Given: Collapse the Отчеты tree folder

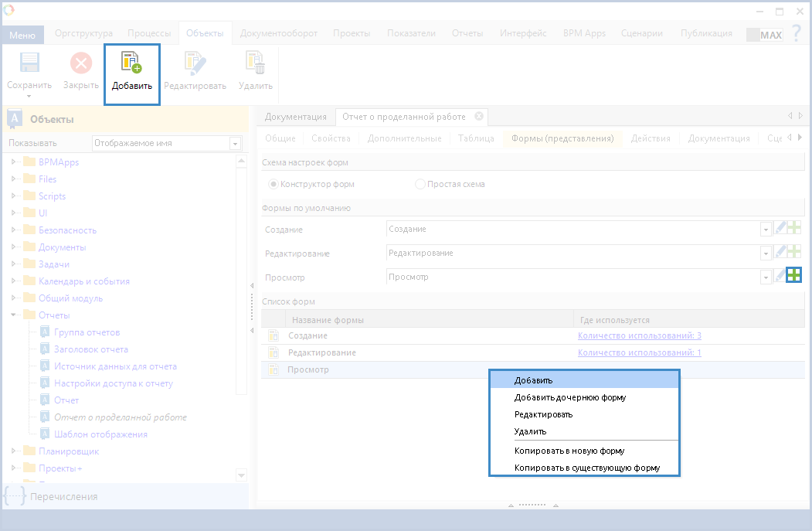Looking at the screenshot, I should click(13, 315).
